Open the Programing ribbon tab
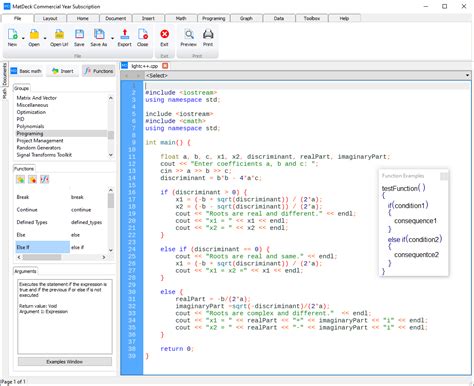The image size is (474, 386). click(214, 18)
